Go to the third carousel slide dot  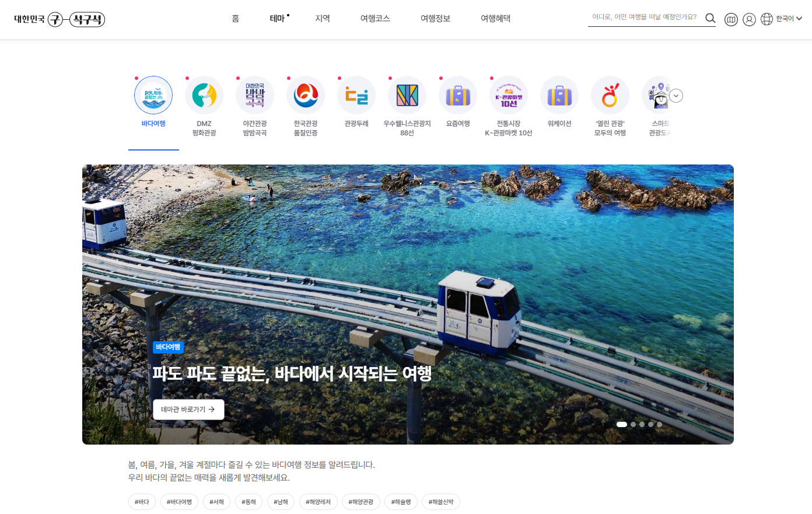point(642,425)
